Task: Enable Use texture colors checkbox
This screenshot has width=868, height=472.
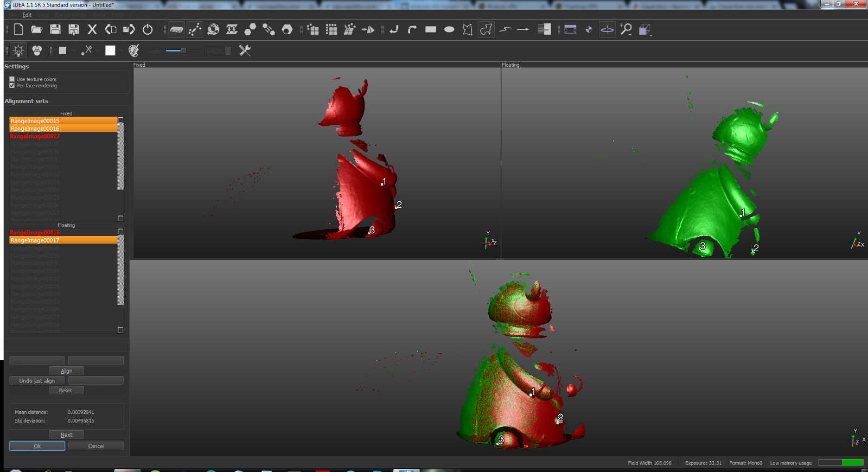Action: point(12,79)
